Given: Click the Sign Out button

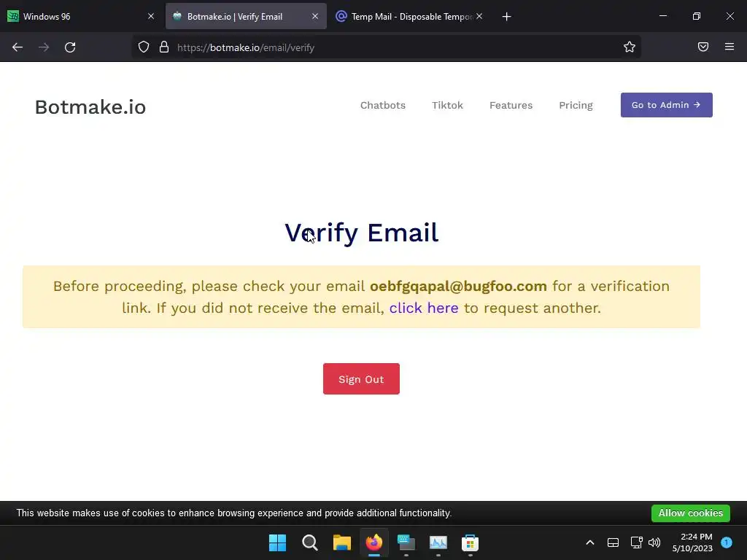Looking at the screenshot, I should (361, 379).
